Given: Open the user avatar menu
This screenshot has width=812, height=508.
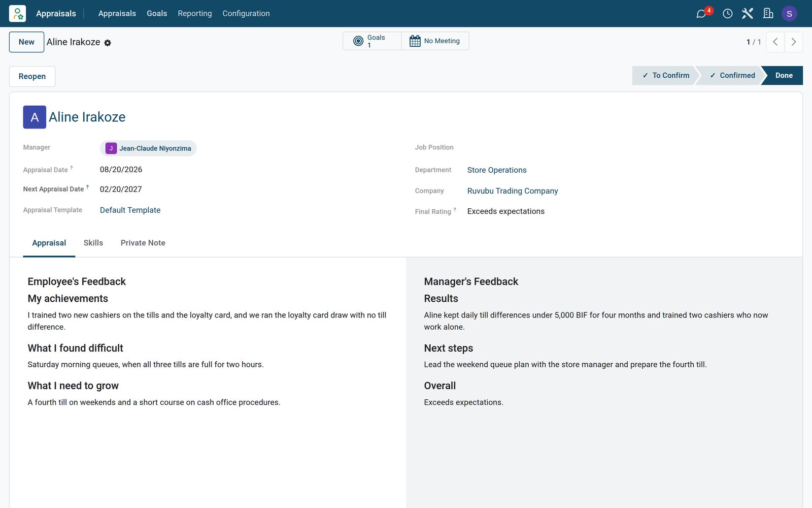Looking at the screenshot, I should tap(789, 14).
